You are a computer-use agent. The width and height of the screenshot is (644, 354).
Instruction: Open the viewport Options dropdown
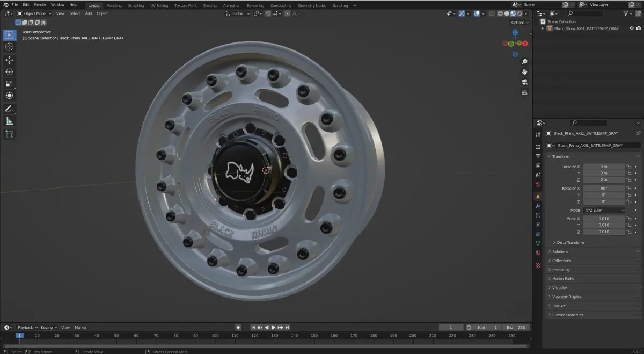point(520,23)
